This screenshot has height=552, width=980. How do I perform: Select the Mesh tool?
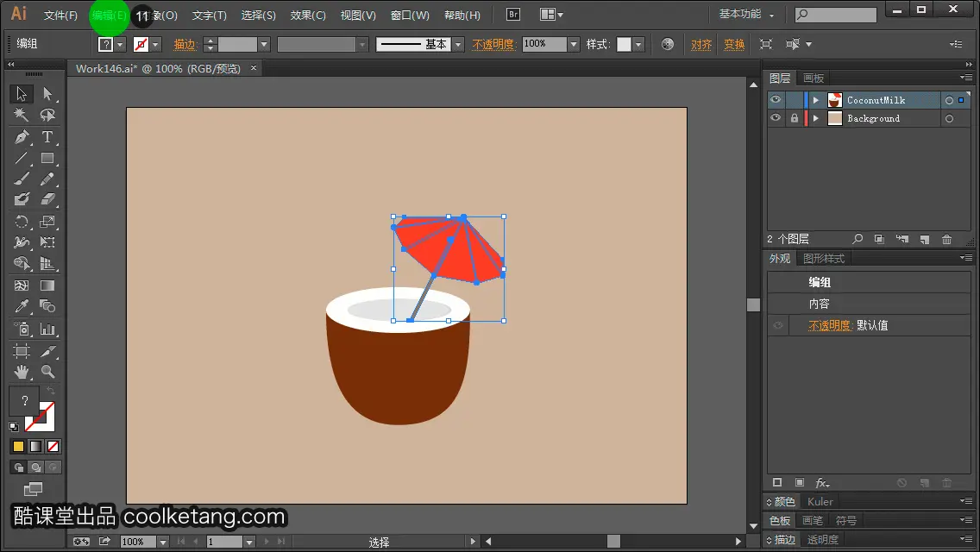tap(22, 285)
